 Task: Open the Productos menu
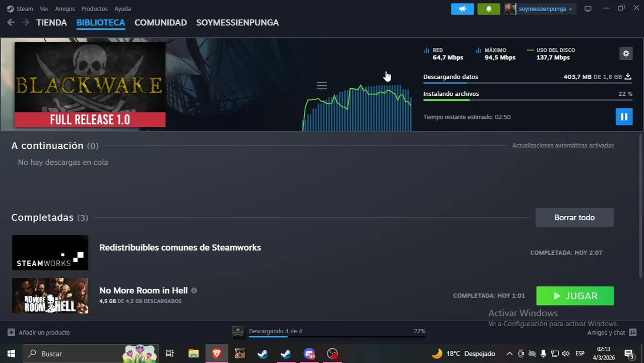(x=94, y=9)
